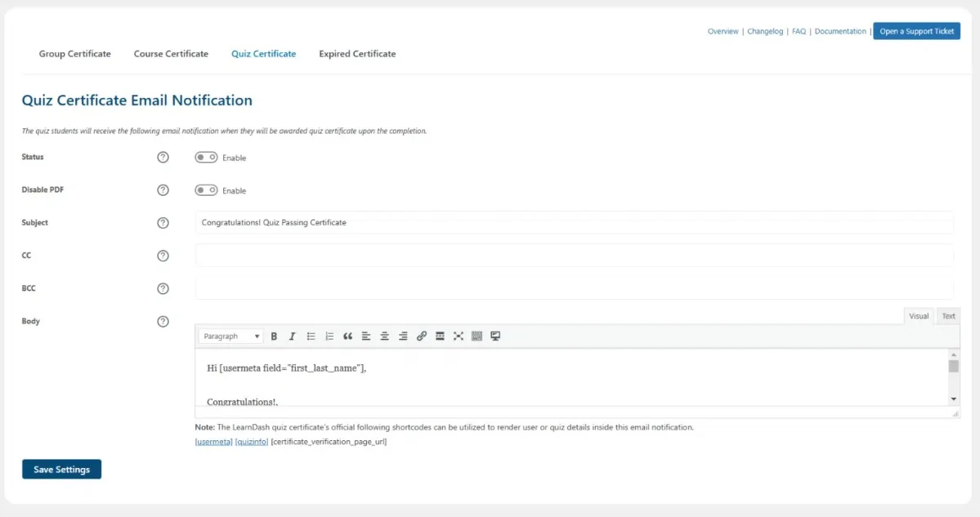980x517 pixels.
Task: Switch to the Group Certificate tab
Action: pos(74,53)
